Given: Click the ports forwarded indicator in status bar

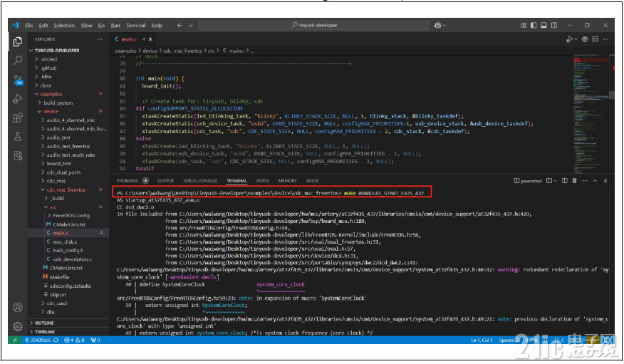Looking at the screenshot, I should pos(95,340).
